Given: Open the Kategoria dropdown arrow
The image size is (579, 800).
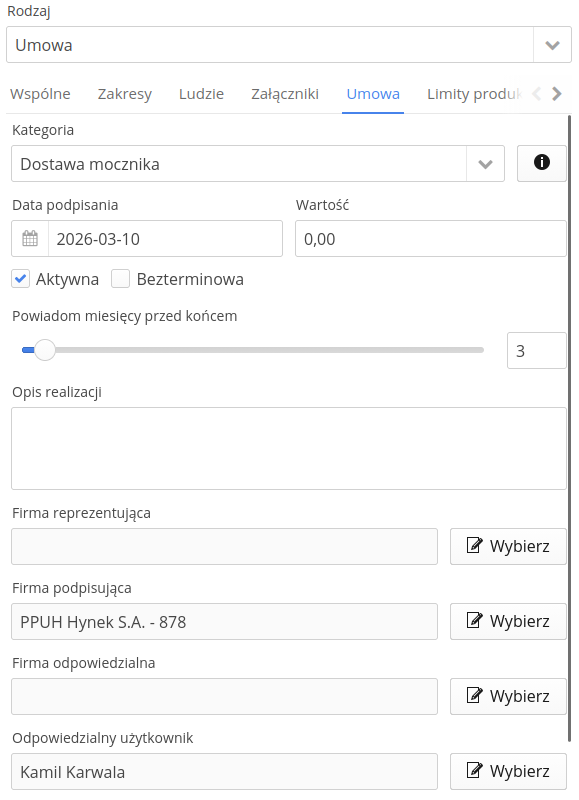Looking at the screenshot, I should click(x=485, y=164).
